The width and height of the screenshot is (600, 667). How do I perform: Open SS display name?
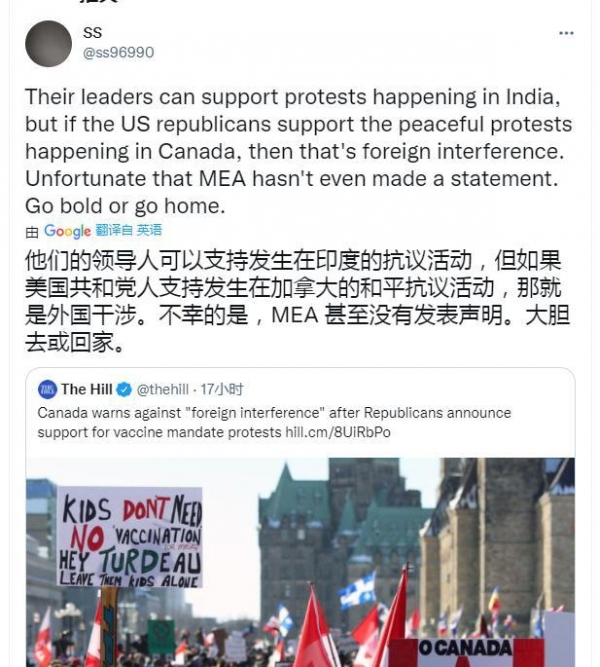[92, 33]
